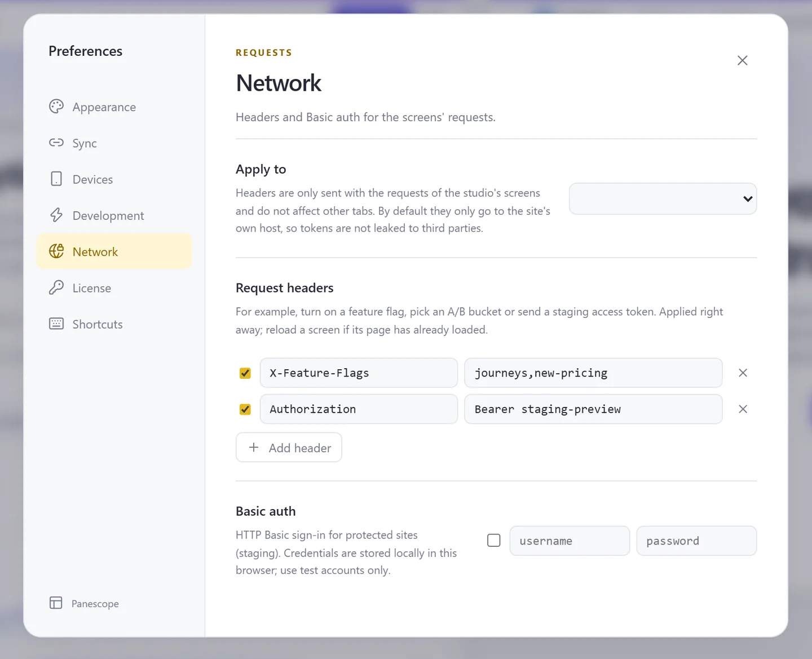
Task: Click the Shortcuts keyboard icon
Action: [x=56, y=324]
